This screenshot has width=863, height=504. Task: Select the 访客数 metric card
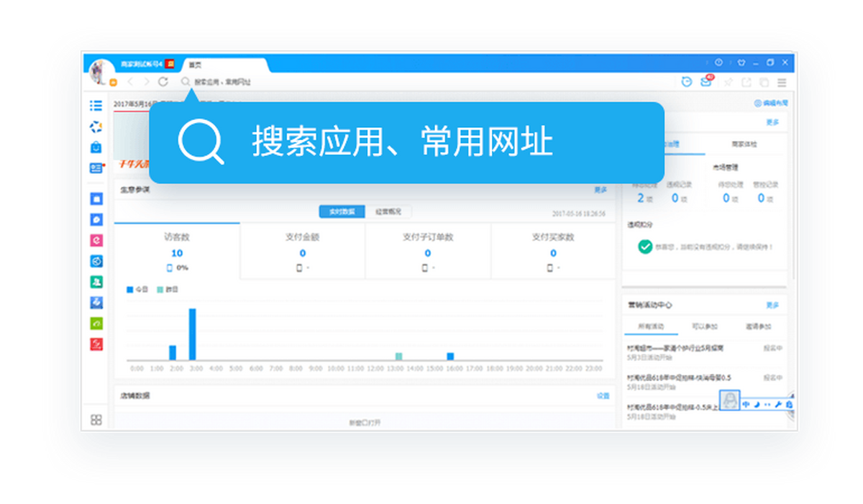[x=177, y=252]
